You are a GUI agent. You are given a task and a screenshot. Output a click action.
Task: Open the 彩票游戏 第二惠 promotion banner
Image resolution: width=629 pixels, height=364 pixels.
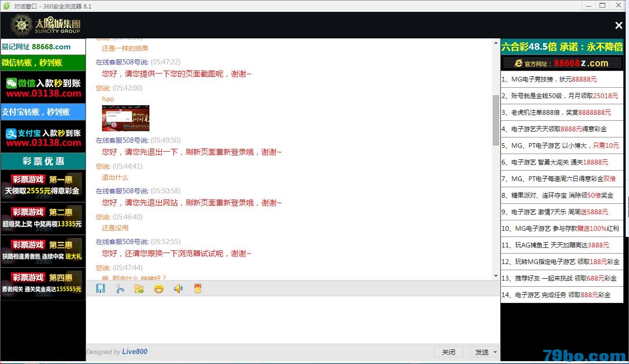[43, 218]
